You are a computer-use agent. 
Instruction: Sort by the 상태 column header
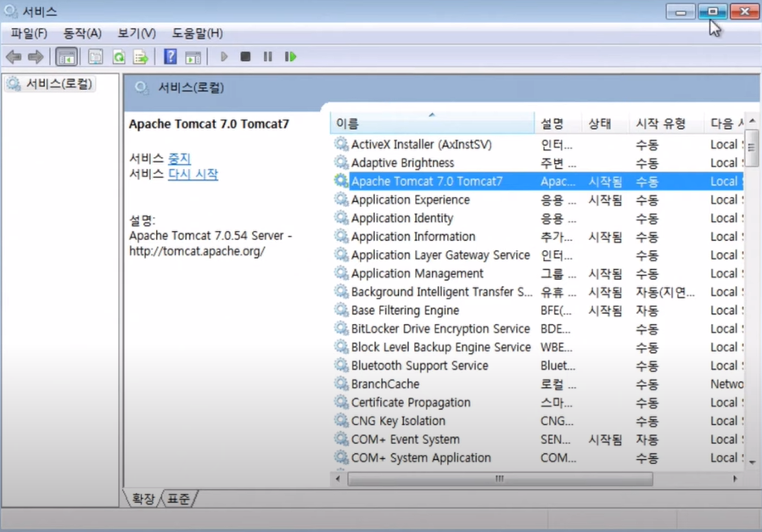coord(606,123)
